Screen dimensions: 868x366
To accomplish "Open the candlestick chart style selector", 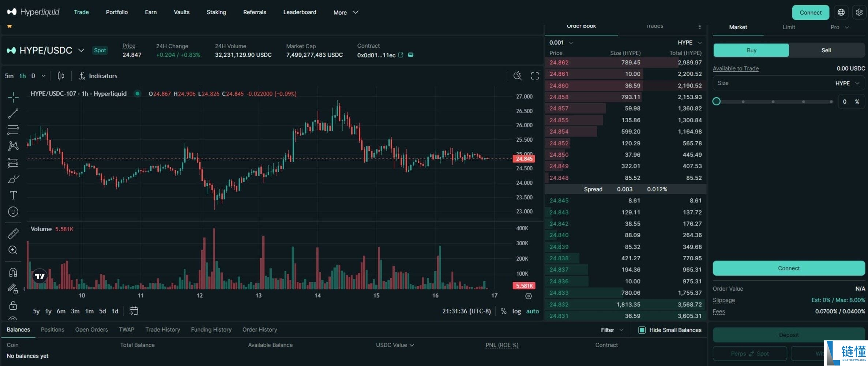I will pos(61,76).
